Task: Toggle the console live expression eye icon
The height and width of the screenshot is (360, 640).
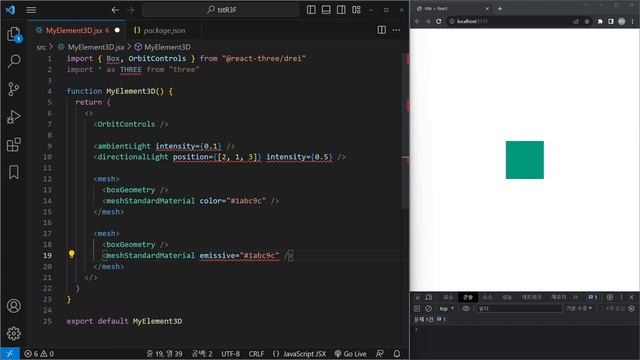Action: [466, 309]
